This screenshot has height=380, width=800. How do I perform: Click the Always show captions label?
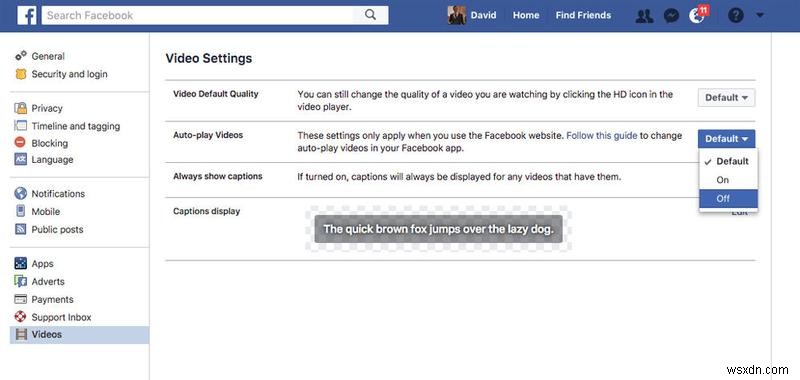[x=218, y=176]
